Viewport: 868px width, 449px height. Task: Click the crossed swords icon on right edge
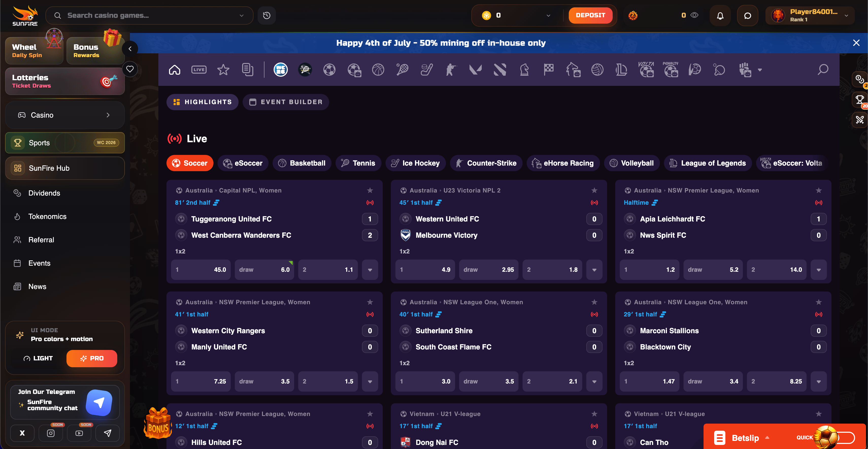(860, 120)
